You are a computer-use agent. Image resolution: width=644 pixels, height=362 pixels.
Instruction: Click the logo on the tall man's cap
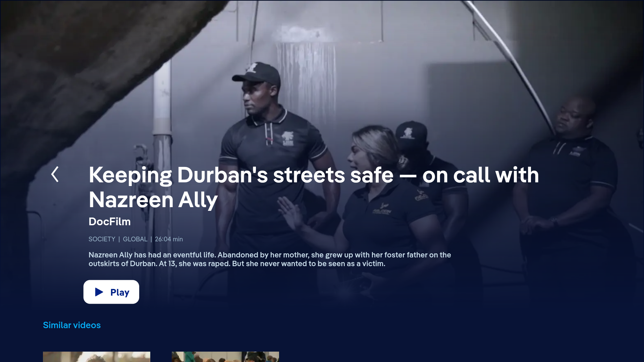pyautogui.click(x=252, y=67)
